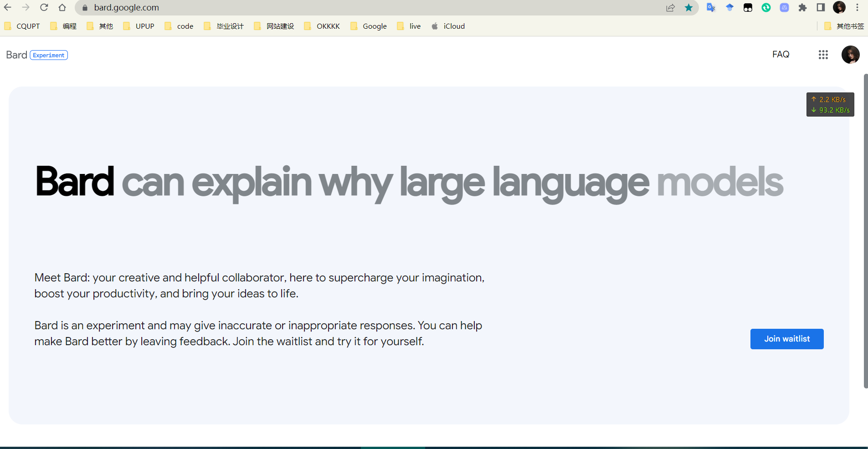The image size is (868, 449).
Task: Reload the Bard page
Action: pos(44,7)
